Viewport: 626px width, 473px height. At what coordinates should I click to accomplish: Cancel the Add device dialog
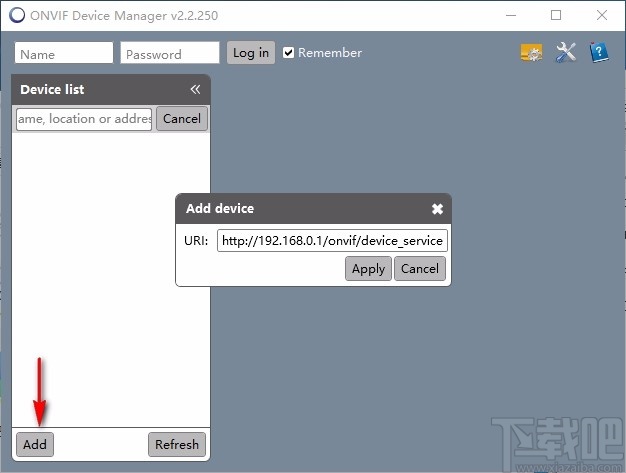420,269
